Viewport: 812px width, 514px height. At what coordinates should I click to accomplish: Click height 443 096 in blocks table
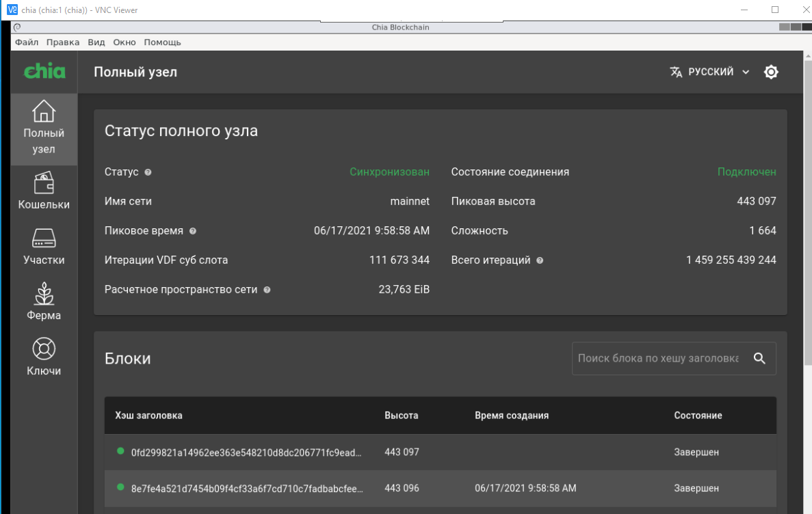coord(402,488)
